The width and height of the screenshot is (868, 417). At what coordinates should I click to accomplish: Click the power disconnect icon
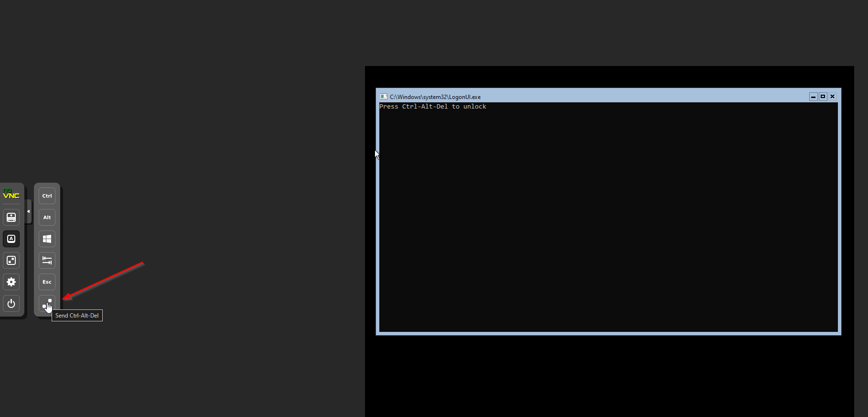(11, 304)
